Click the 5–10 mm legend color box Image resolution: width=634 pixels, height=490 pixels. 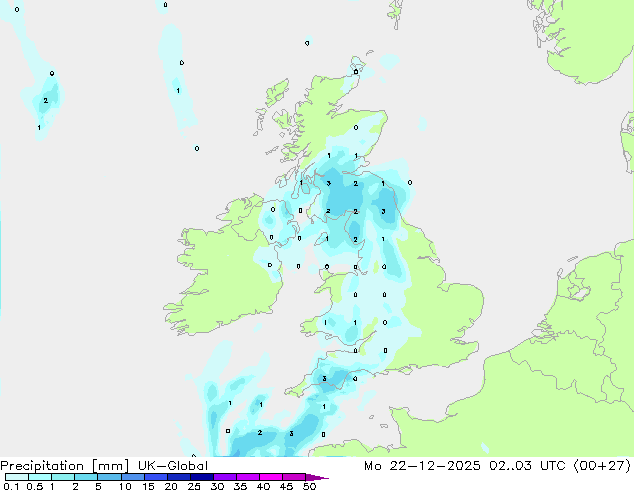pos(109,477)
